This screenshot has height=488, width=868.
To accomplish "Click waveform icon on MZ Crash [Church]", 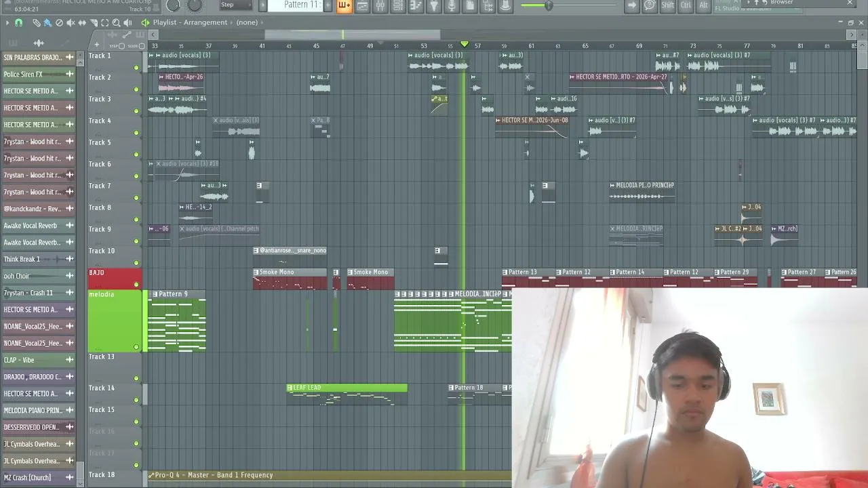I will click(x=69, y=477).
